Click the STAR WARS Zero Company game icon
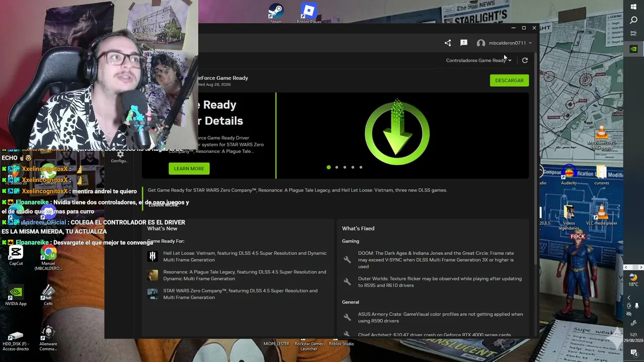Viewport: 644px width, 362px height. tap(152, 294)
